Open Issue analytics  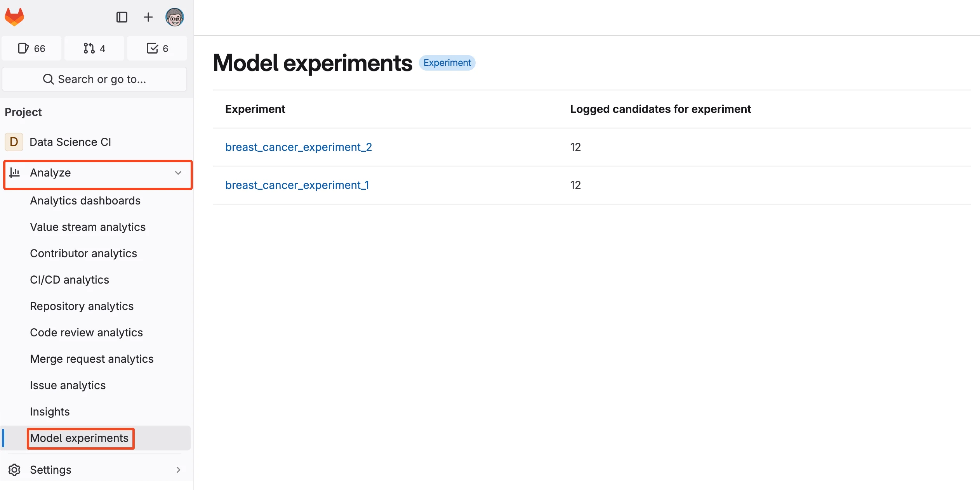click(x=68, y=385)
